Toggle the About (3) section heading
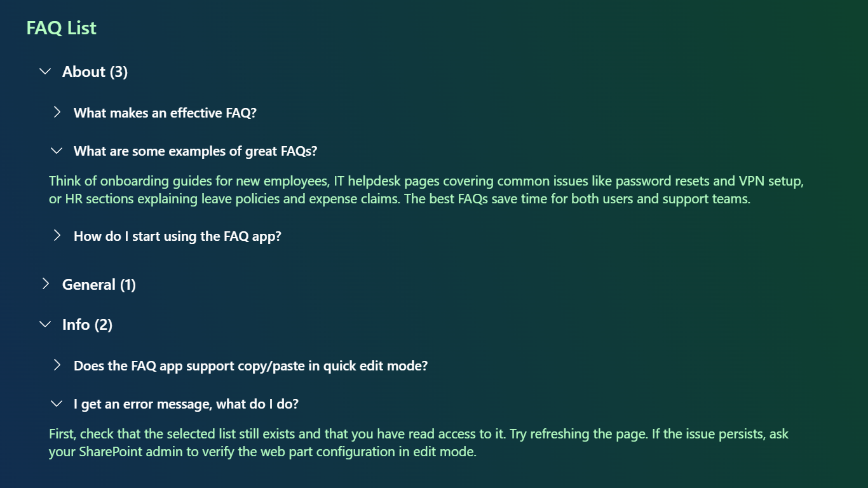 [95, 72]
